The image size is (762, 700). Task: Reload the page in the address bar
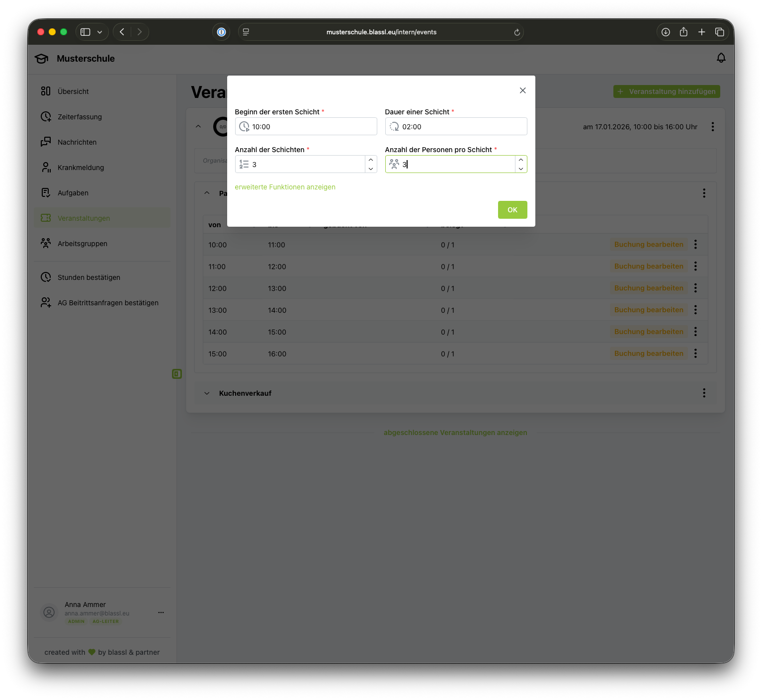[x=517, y=32]
